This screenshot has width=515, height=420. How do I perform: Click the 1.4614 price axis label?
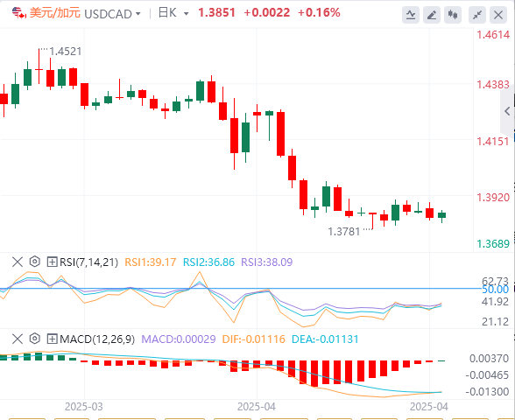tap(493, 35)
